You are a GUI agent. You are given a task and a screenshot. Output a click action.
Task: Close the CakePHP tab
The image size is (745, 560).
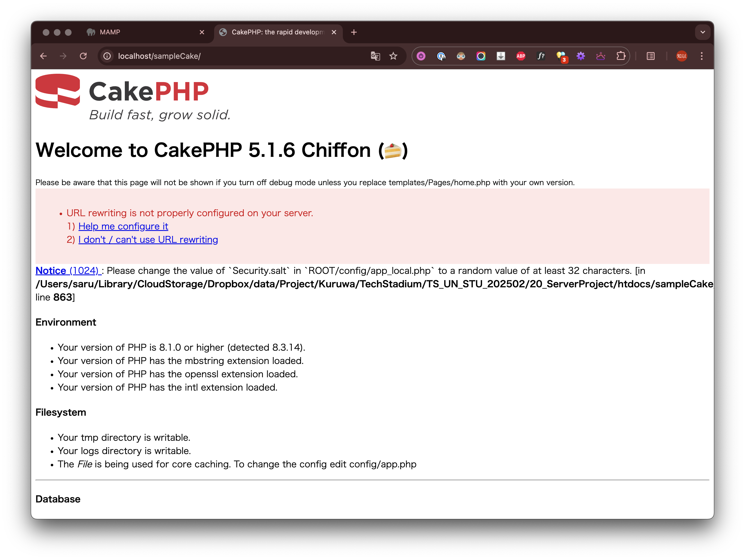[x=334, y=32]
